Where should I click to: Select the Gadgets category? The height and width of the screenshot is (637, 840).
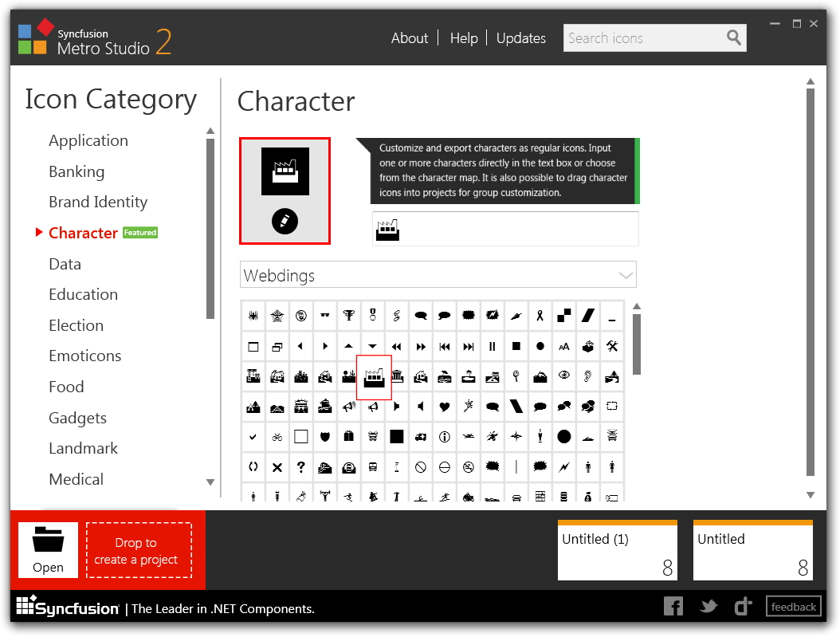point(77,418)
